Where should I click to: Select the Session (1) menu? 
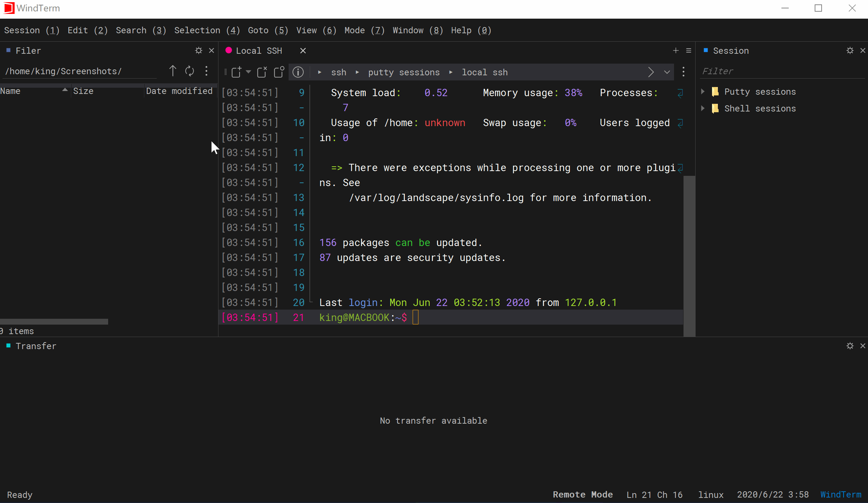point(32,30)
